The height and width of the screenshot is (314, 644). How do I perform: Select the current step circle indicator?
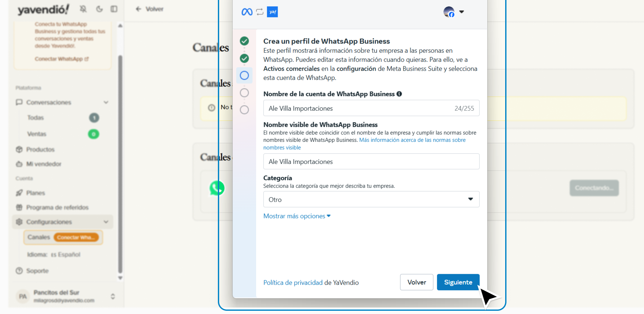[x=244, y=75]
